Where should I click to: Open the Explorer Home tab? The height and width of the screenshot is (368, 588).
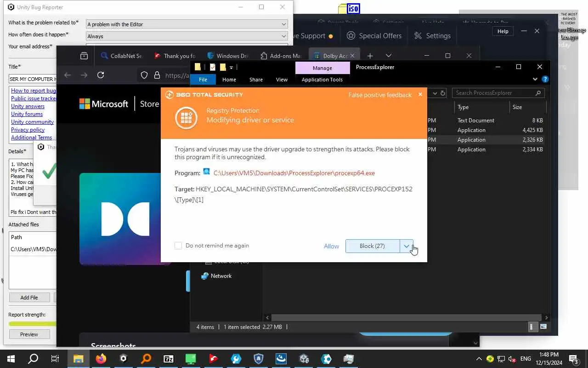tap(229, 80)
